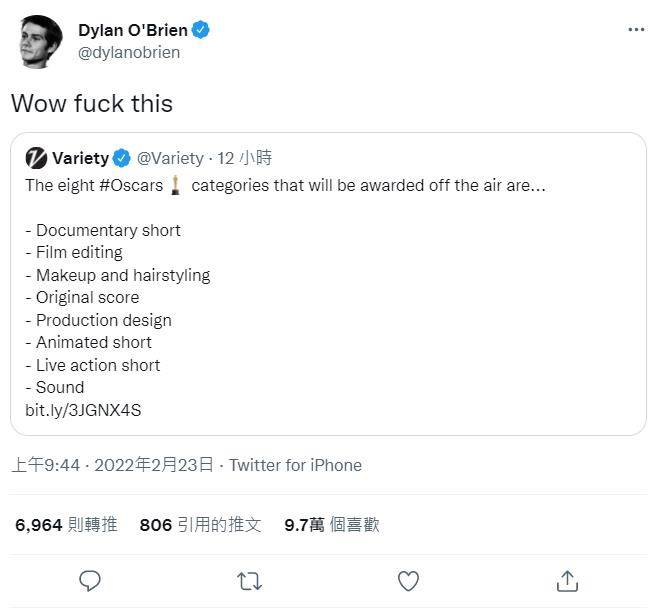
Task: Open the bit.ly/3JGNX4S link
Action: pyautogui.click(x=83, y=410)
